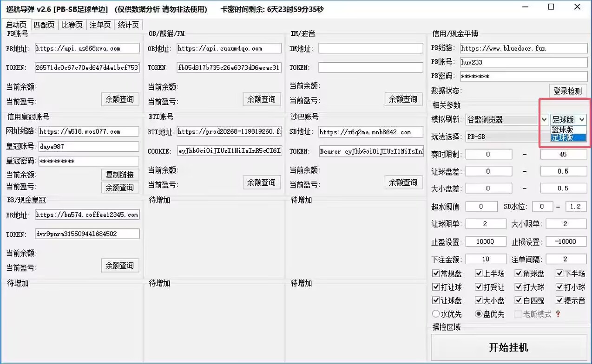Image resolution: width=592 pixels, height=364 pixels.
Task: Click 余额查询 in the 沙巴账号 section
Action: [x=403, y=182]
